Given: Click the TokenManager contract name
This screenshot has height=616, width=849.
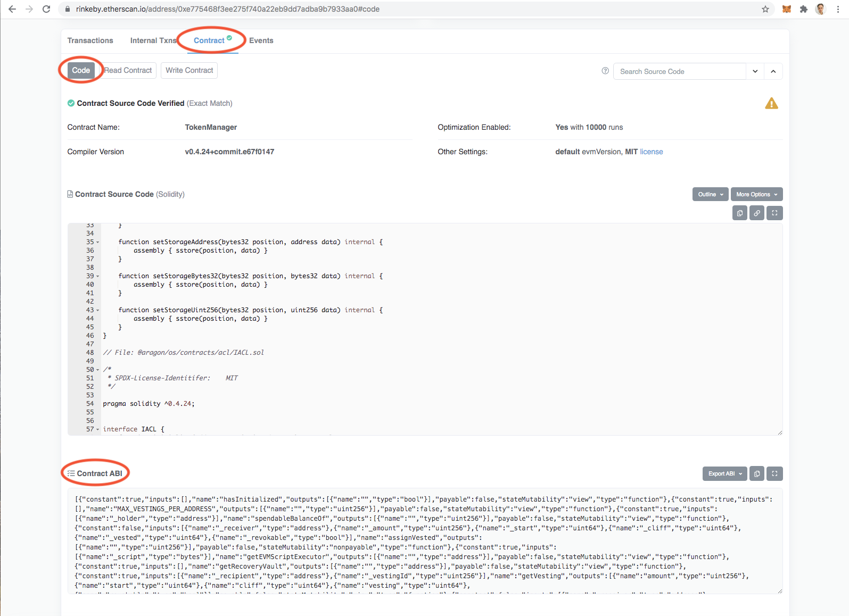Looking at the screenshot, I should [211, 127].
